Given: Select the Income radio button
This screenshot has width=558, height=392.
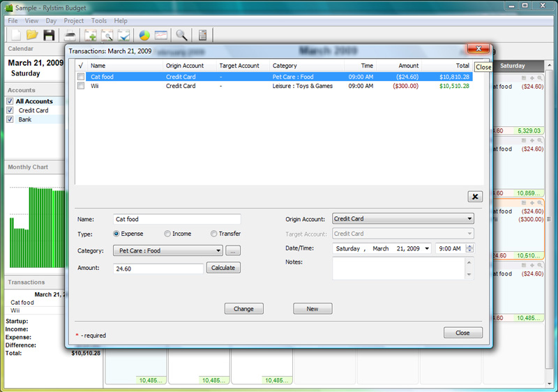Looking at the screenshot, I should click(167, 234).
